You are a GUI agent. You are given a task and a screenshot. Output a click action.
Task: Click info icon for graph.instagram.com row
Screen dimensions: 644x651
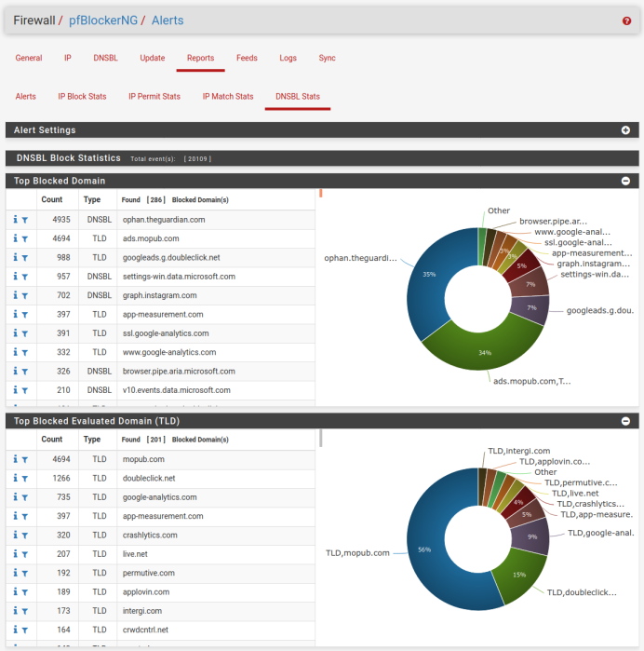(x=15, y=295)
